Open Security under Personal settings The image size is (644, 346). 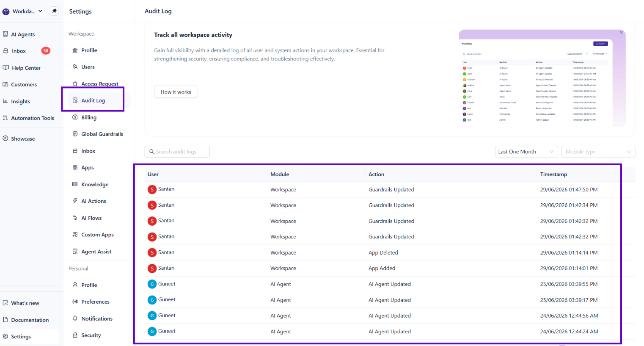pyautogui.click(x=87, y=335)
